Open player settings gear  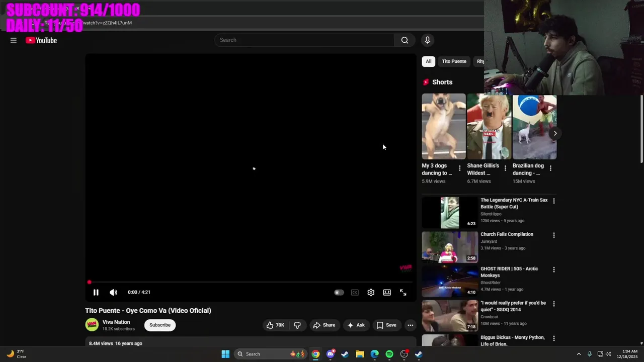pyautogui.click(x=371, y=293)
